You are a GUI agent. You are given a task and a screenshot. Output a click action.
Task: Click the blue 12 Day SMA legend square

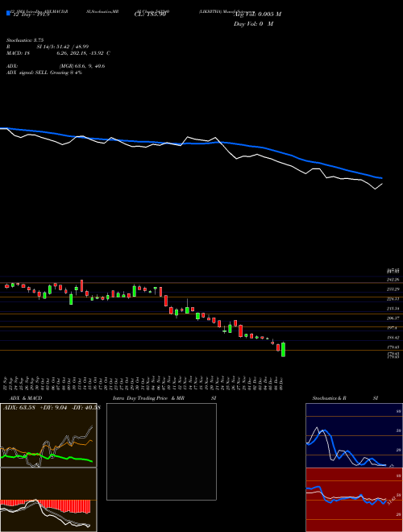[x=9, y=13]
